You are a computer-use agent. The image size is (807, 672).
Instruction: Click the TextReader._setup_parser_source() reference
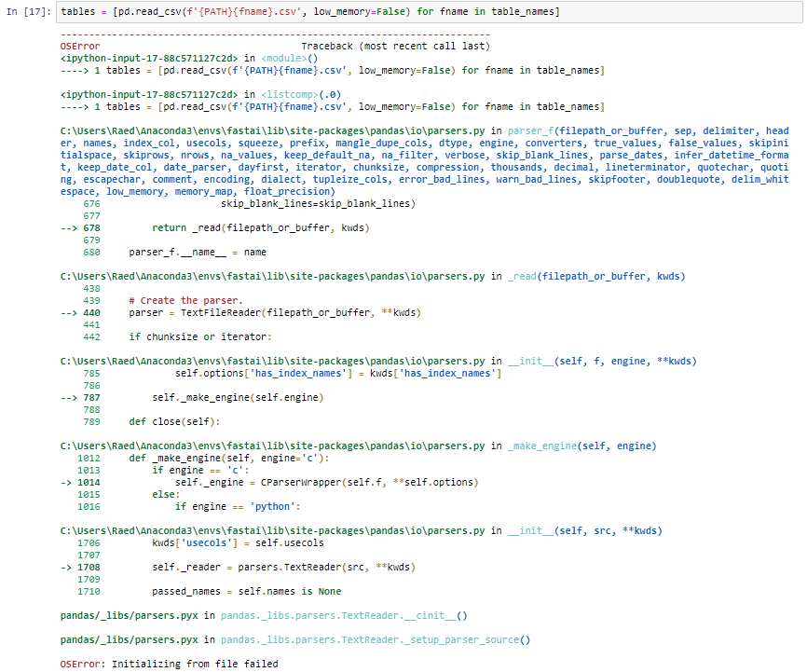[x=376, y=639]
